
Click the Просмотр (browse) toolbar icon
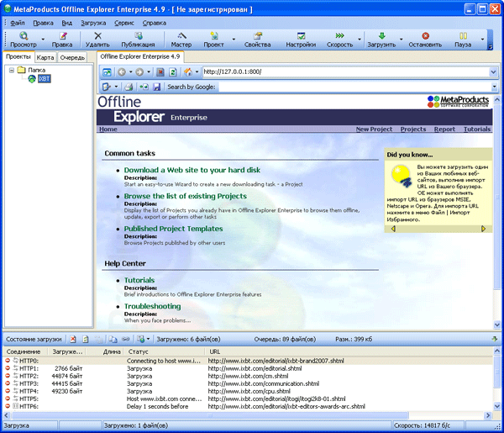coord(24,35)
